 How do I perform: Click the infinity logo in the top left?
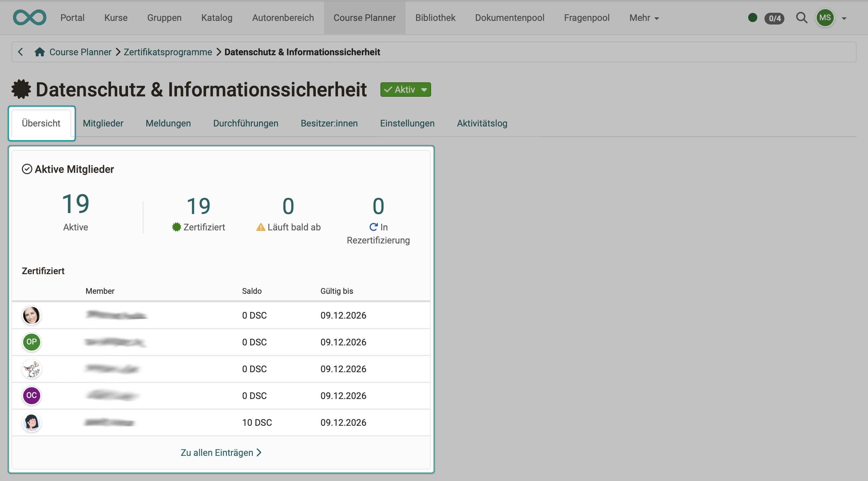[30, 17]
